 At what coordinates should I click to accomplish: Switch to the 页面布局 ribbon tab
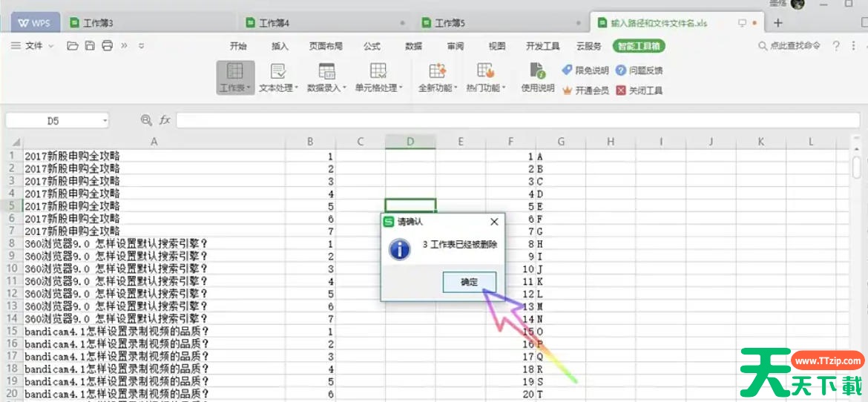[x=326, y=47]
